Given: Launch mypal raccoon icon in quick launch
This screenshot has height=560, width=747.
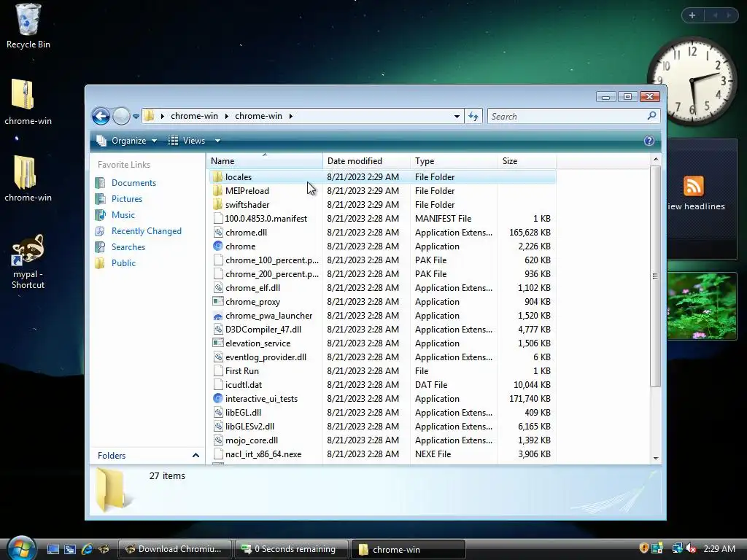Looking at the screenshot, I should point(104,549).
